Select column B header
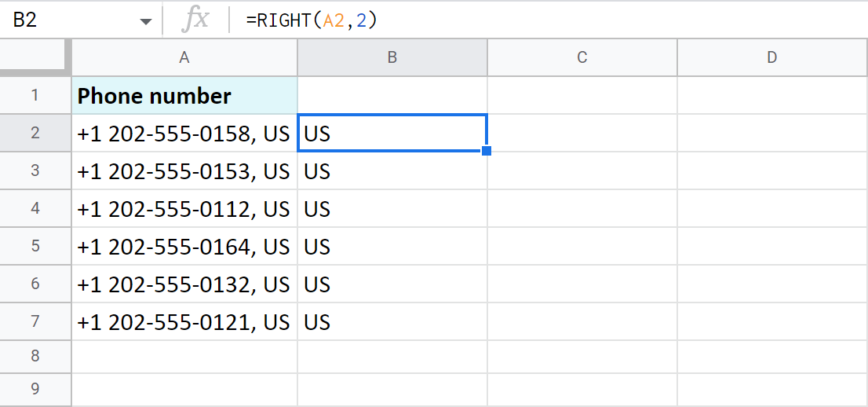Image resolution: width=868 pixels, height=407 pixels. coord(392,57)
